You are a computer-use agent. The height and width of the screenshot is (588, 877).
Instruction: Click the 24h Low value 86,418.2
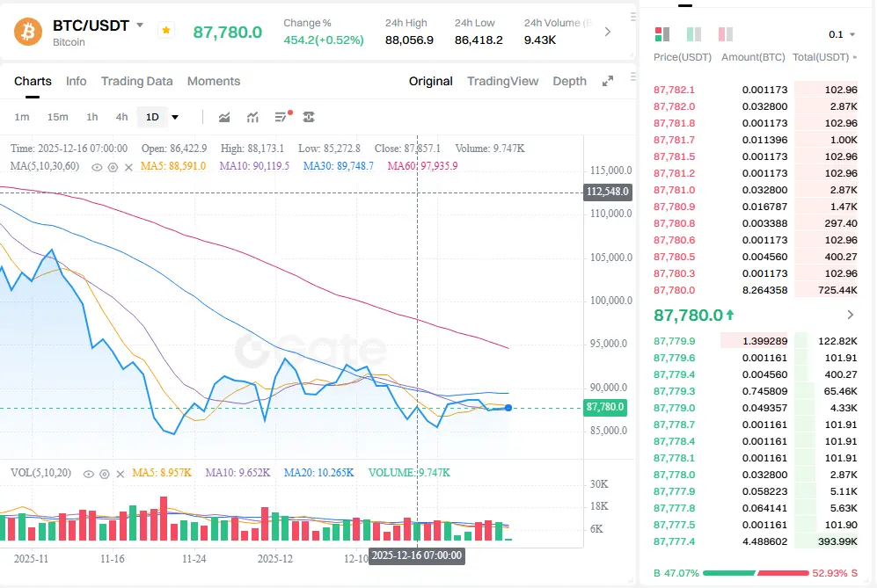[x=479, y=40]
